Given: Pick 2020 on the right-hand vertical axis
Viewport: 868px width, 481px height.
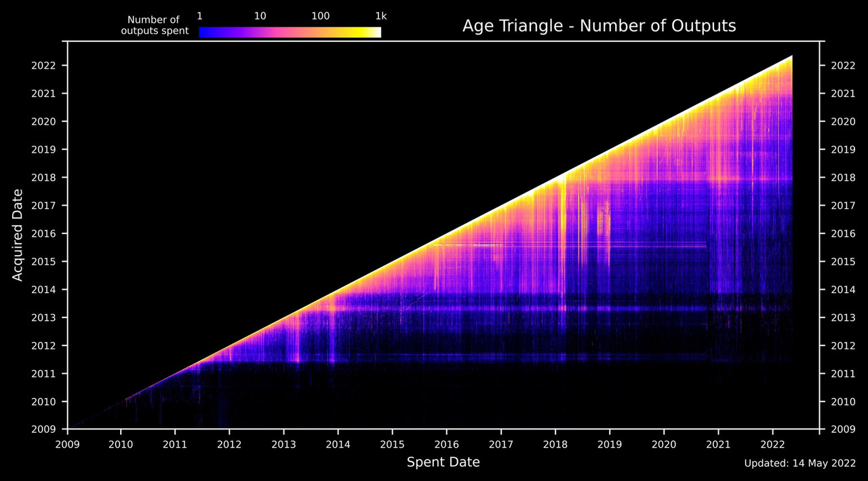Looking at the screenshot, I should coord(844,121).
